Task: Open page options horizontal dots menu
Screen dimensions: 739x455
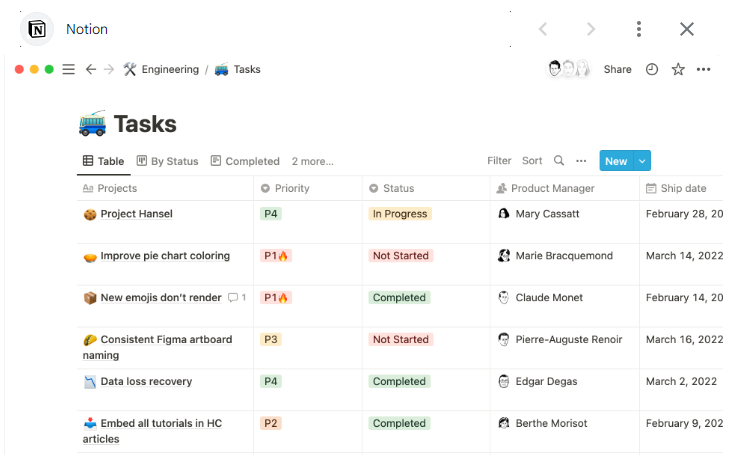Action: tap(703, 69)
